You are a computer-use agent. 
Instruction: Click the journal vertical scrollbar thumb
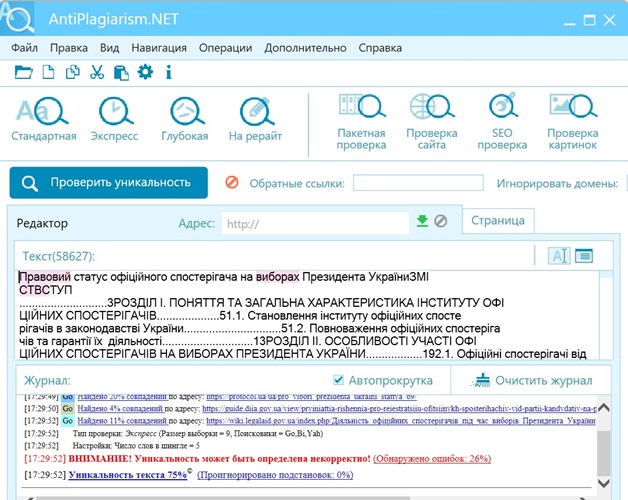click(x=604, y=452)
